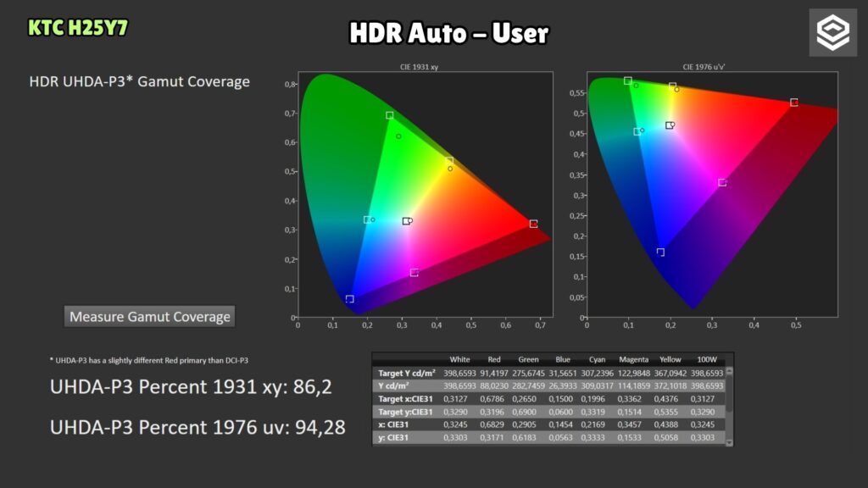Screen dimensions: 868x488
Task: Click the cell value 282,7459
Action: tap(528, 385)
